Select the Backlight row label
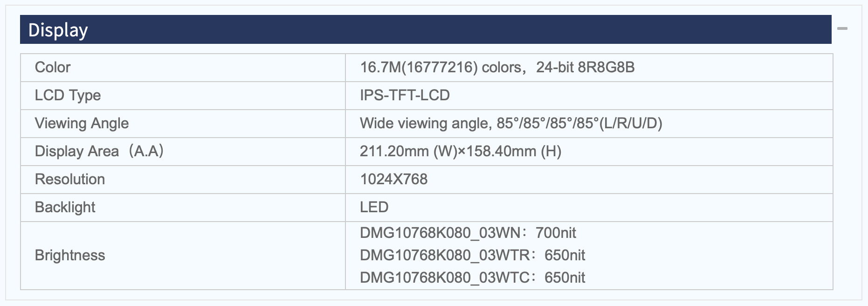868x306 pixels. [x=65, y=207]
